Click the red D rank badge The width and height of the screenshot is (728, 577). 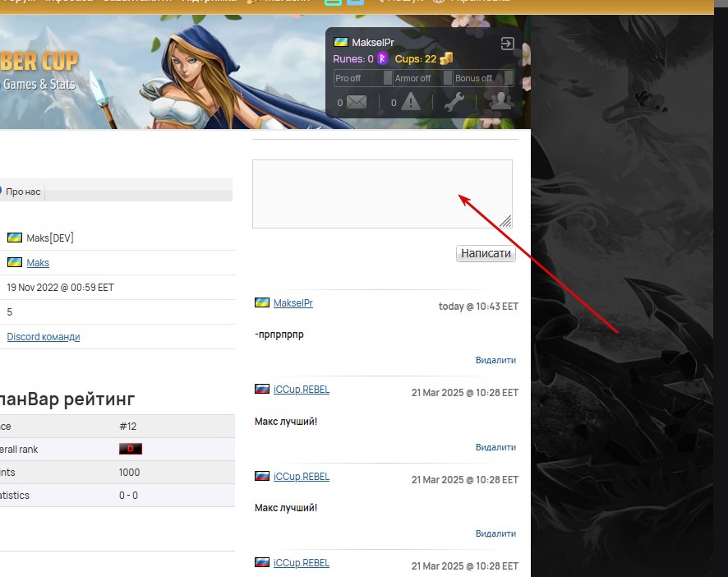tap(131, 449)
